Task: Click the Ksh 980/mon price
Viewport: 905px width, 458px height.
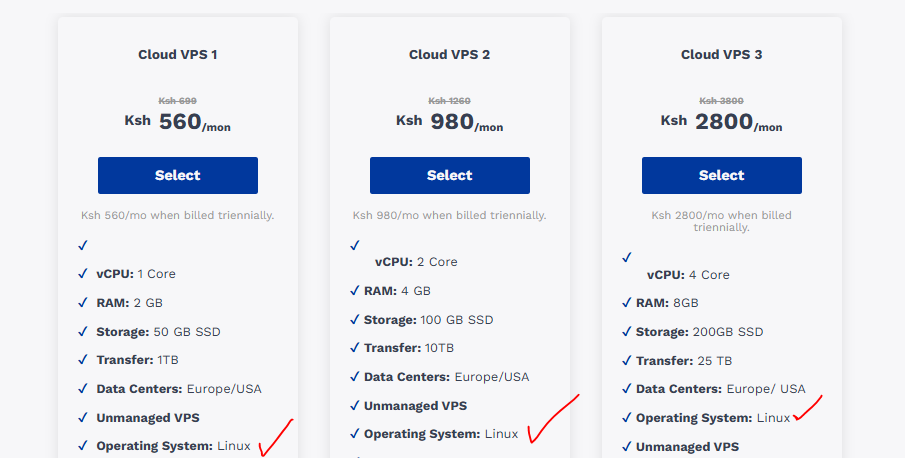Action: click(450, 122)
